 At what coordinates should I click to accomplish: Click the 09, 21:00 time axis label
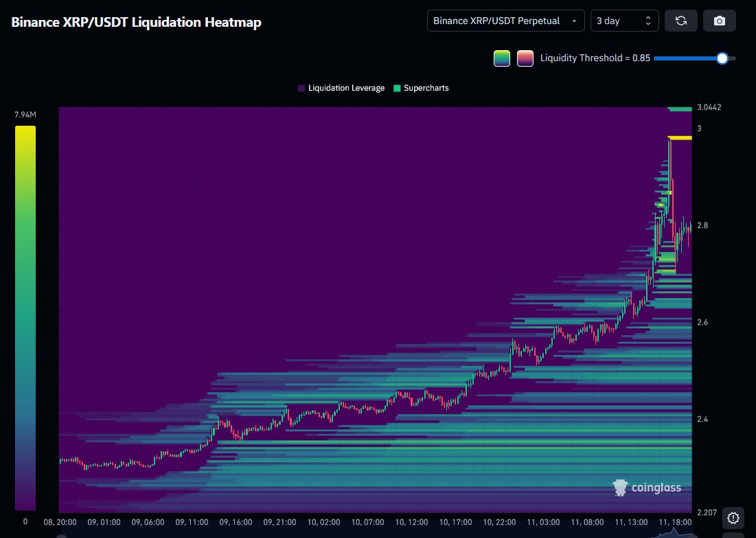(x=279, y=522)
